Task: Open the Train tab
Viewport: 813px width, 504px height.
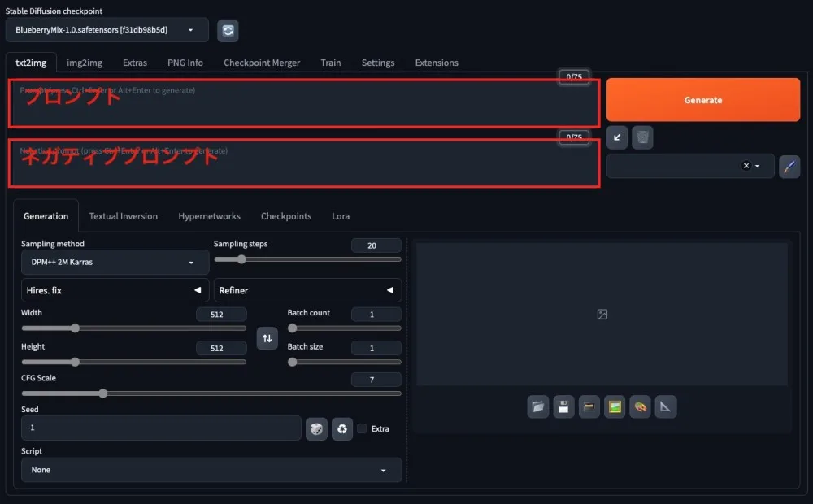Action: (331, 63)
